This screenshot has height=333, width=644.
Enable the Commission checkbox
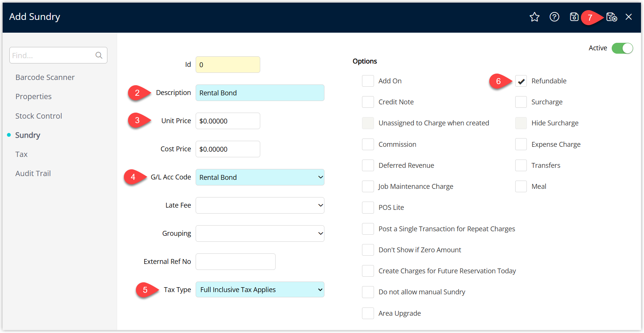(368, 145)
